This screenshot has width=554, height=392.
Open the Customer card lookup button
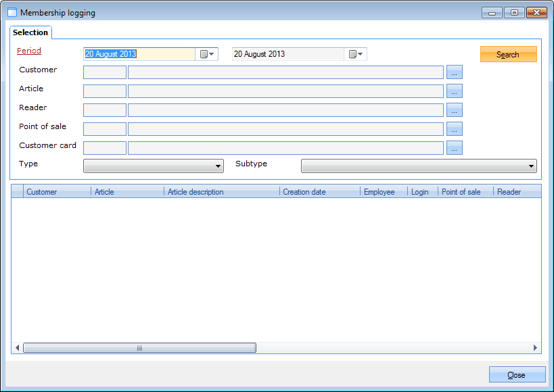(x=454, y=148)
